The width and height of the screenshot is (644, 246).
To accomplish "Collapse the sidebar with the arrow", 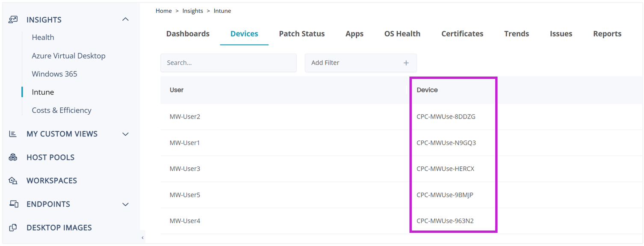I will pyautogui.click(x=142, y=238).
